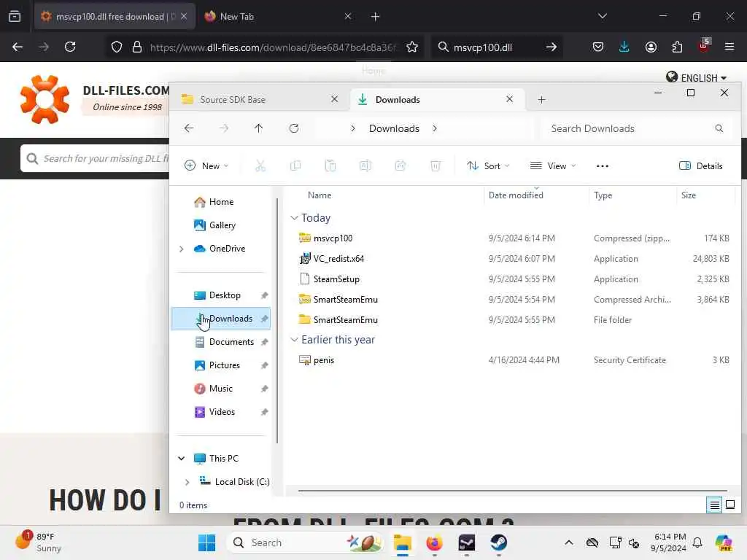Viewport: 747px width, 560px height.
Task: Open Firefox View icon at top left
Action: [x=15, y=16]
